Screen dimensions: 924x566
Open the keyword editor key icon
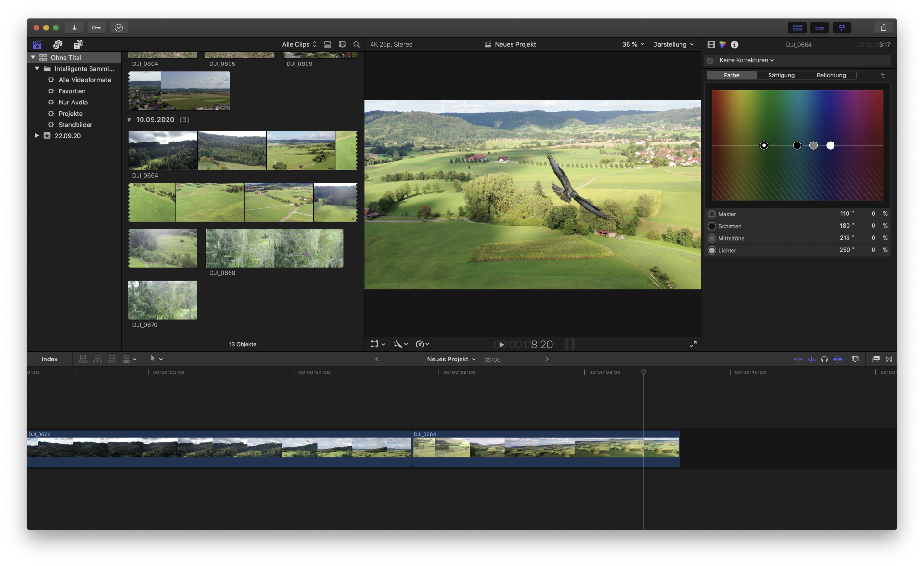tap(96, 27)
